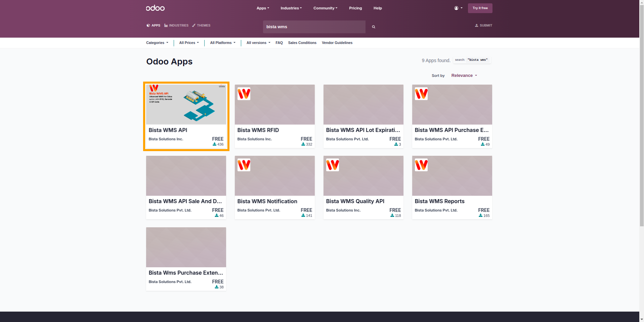This screenshot has width=644, height=322.
Task: Click the W logo on Bista WMS Notification card
Action: [x=244, y=165]
